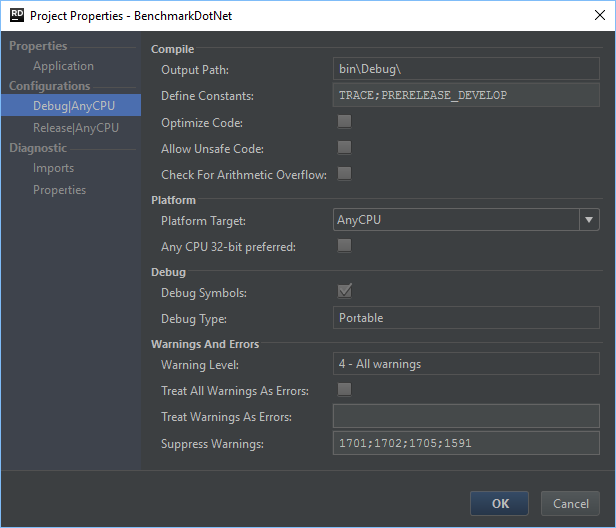Select the Release|AnyCPU configuration
Viewport: 616px width, 528px height.
point(75,128)
